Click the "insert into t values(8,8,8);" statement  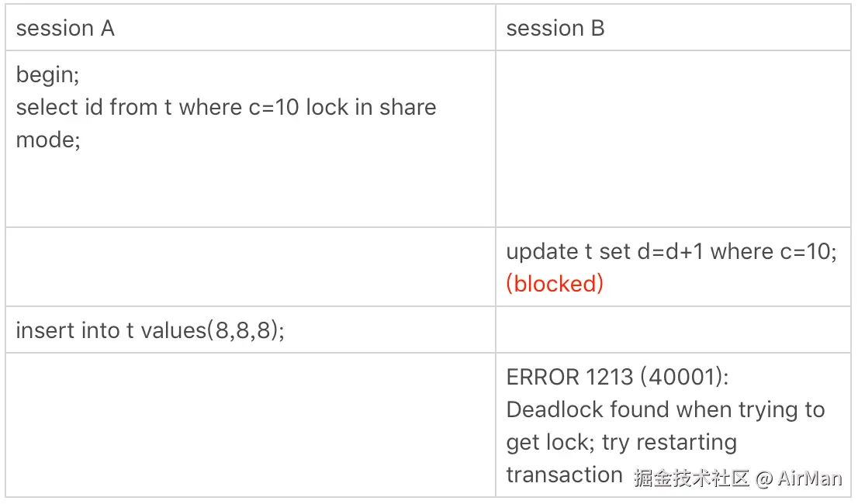[x=150, y=331]
